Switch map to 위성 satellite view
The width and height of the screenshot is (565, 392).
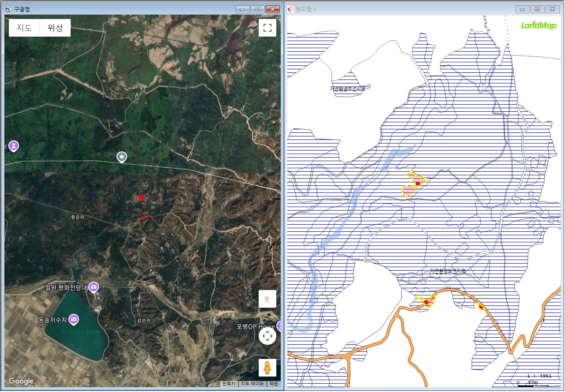coord(55,28)
